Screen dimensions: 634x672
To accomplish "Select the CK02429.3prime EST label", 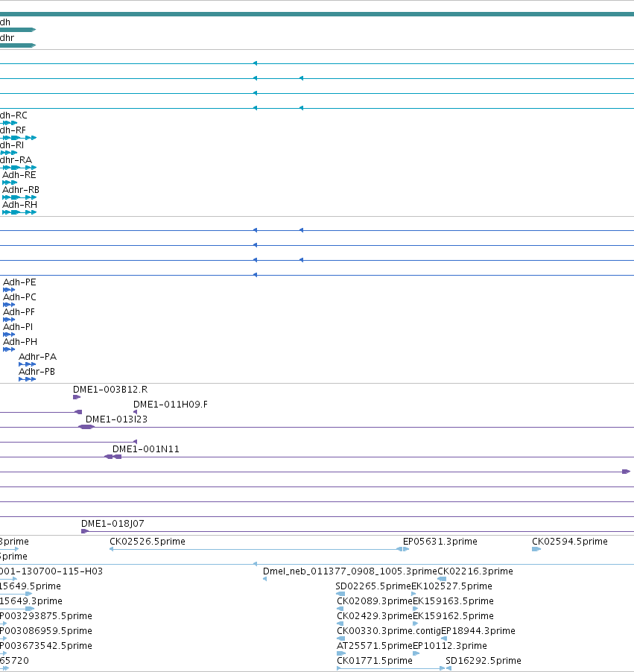I will [x=375, y=616].
